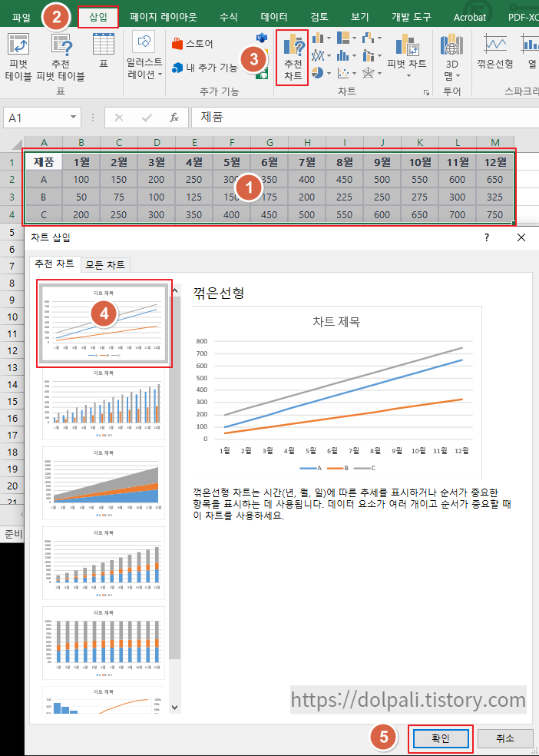Viewport: 539px width, 756px height.
Task: Open the statistic chart dropdown
Action: 346,55
